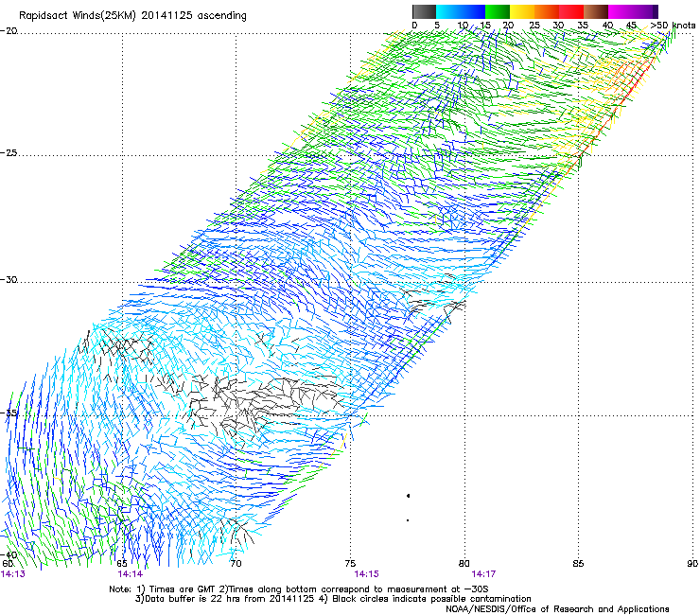Click the gray 0-5 knots color band

tap(424, 11)
